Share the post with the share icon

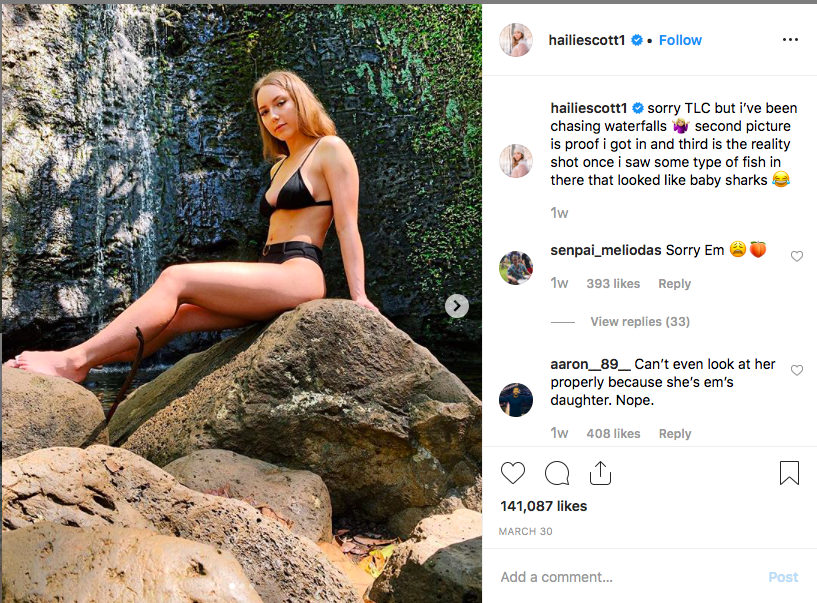pos(600,472)
